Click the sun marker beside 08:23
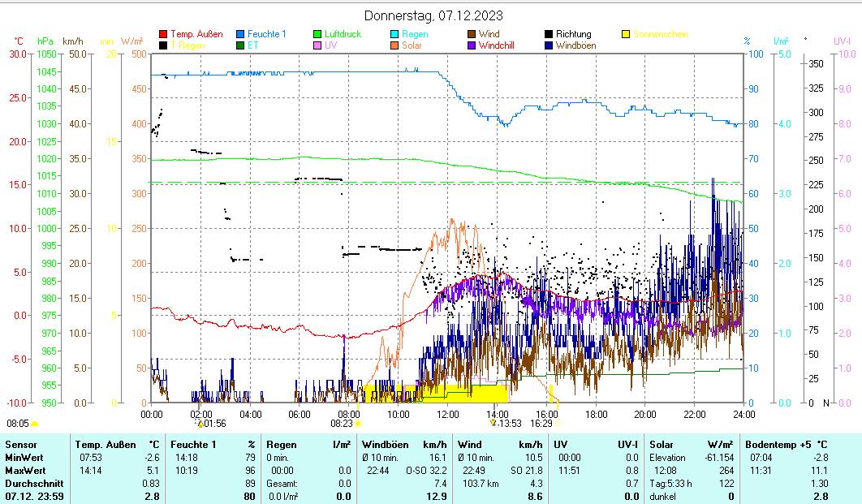The image size is (862, 504). pos(358,423)
